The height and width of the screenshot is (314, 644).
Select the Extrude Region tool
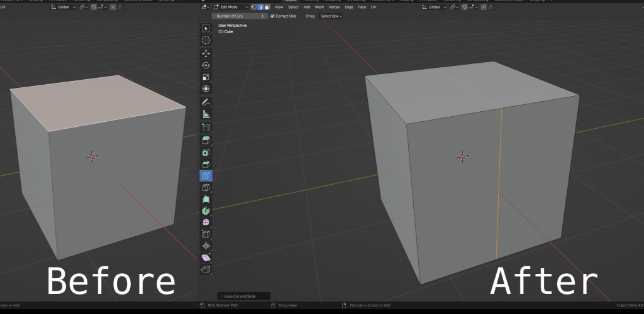pos(206,141)
